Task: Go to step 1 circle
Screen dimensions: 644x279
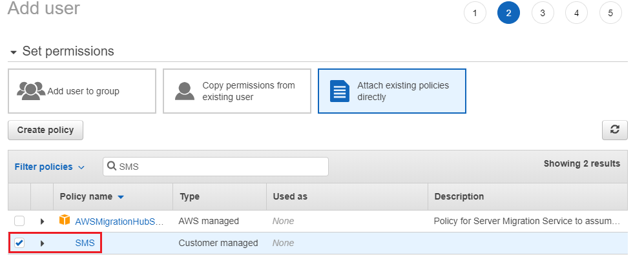Action: (x=475, y=13)
